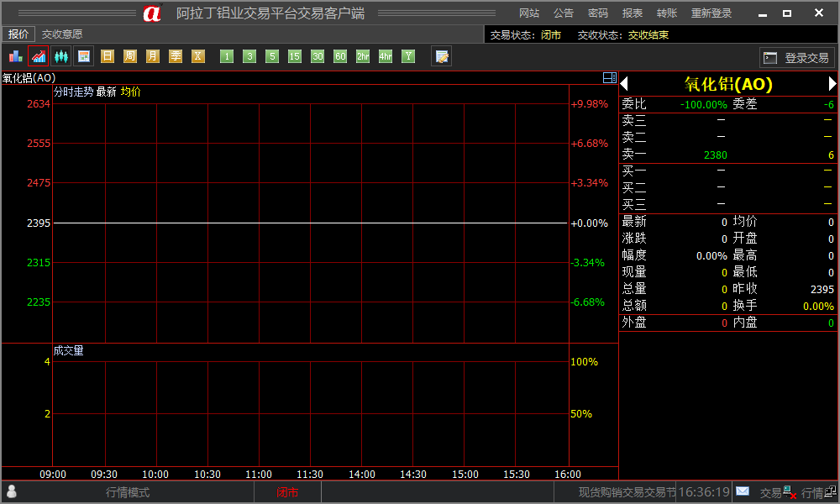The image size is (840, 504).
Task: Choose the 1-minute chart icon
Action: pyautogui.click(x=227, y=56)
